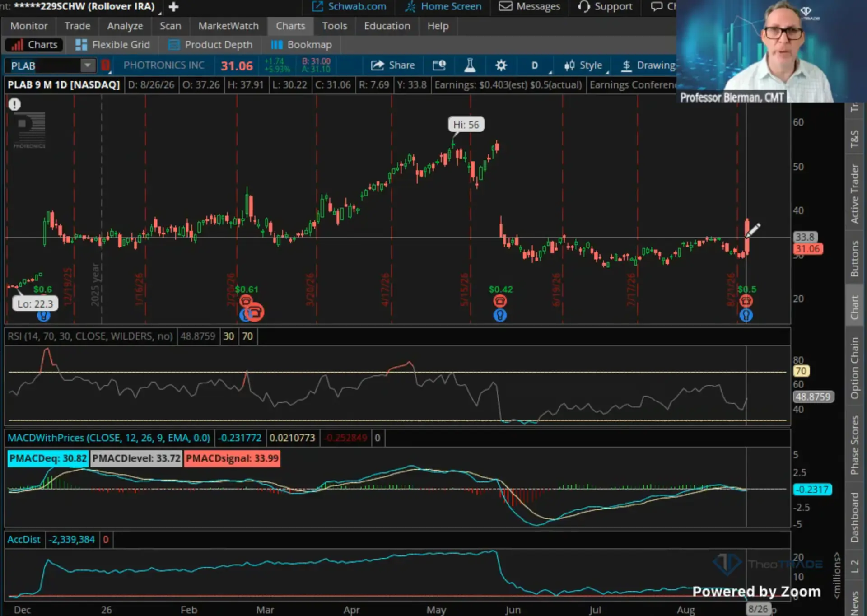Expand the PLAB symbol dropdown arrow
This screenshot has width=867, height=616.
pyautogui.click(x=88, y=65)
